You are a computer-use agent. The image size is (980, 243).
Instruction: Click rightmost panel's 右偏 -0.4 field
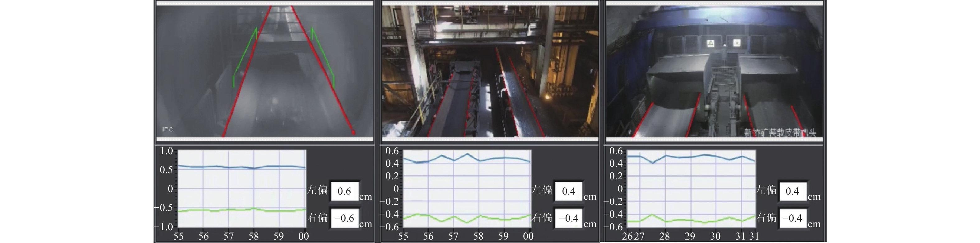(793, 218)
